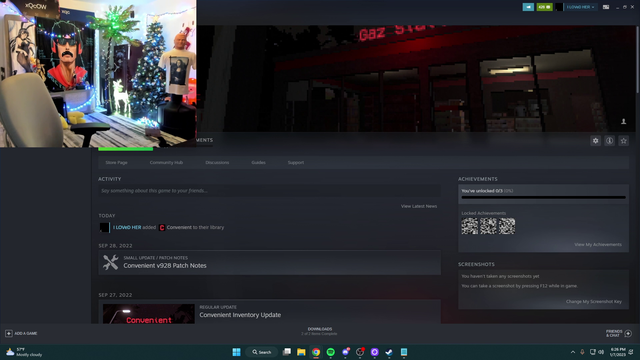Click the activity 'Say something' input field
This screenshot has height=360, width=640.
click(269, 191)
